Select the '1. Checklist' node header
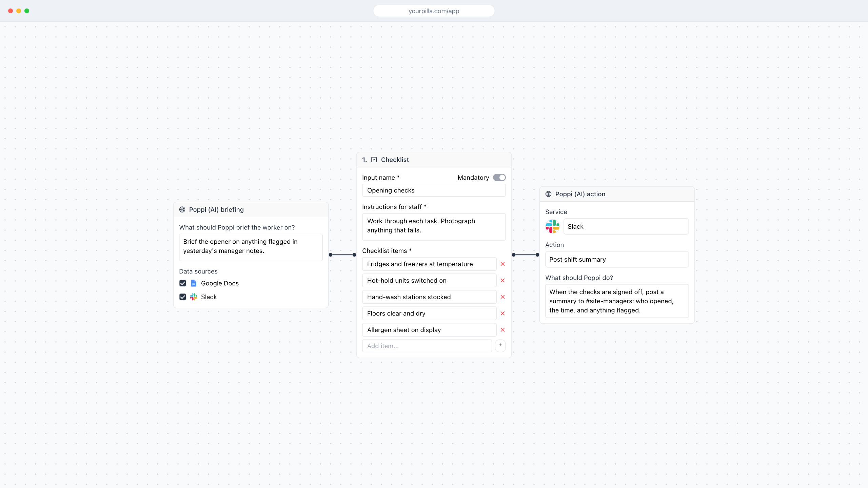Viewport: 868px width, 488px height. 434,160
